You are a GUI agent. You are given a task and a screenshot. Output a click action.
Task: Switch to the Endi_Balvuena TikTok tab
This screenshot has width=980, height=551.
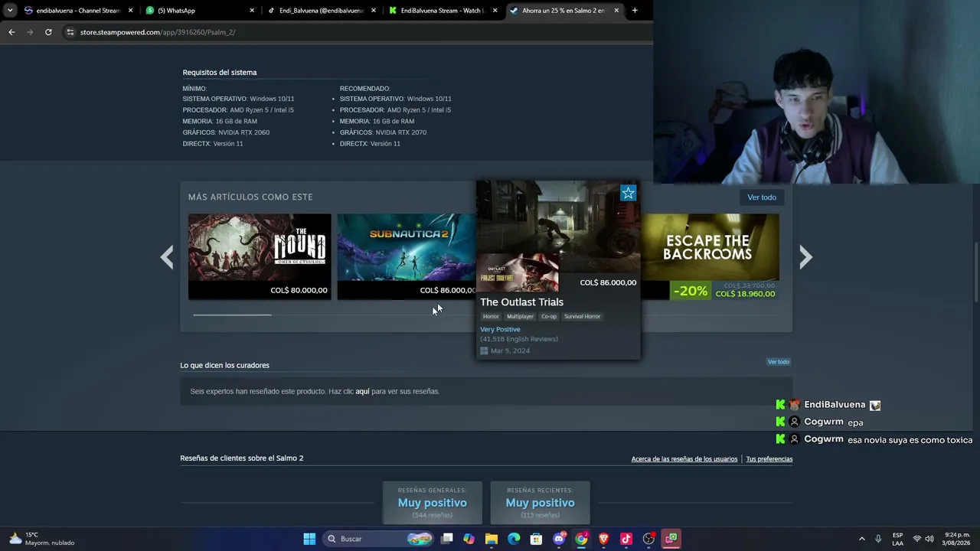320,11
